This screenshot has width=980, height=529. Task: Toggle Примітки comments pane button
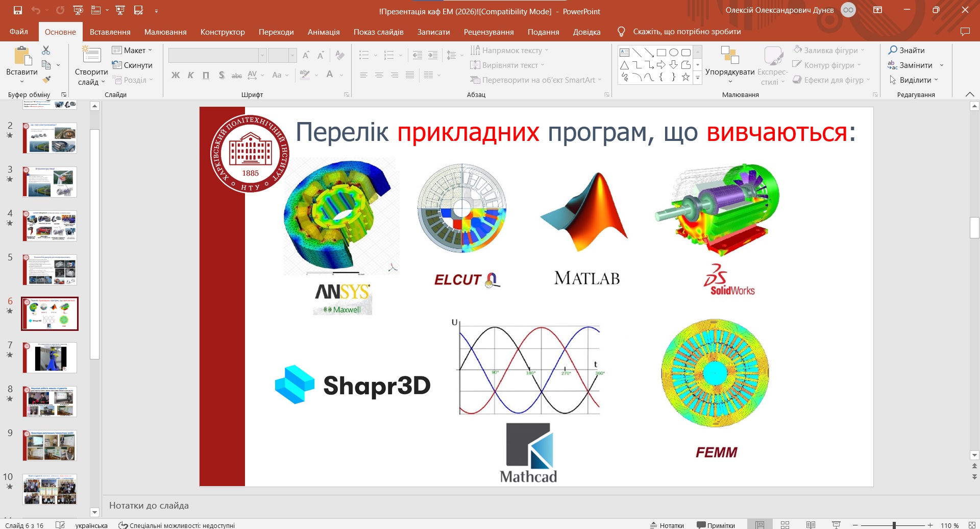[x=716, y=525]
